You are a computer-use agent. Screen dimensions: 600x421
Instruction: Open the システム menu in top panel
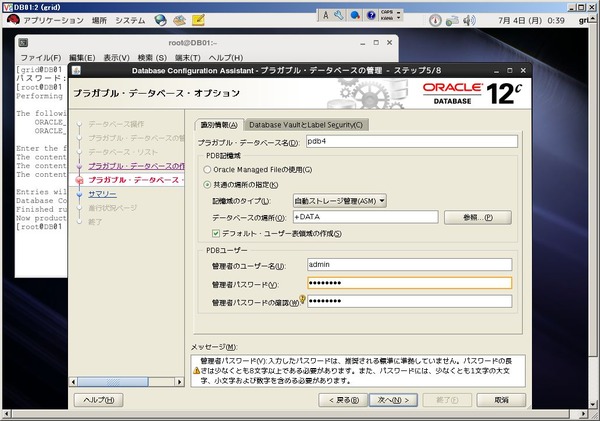130,20
